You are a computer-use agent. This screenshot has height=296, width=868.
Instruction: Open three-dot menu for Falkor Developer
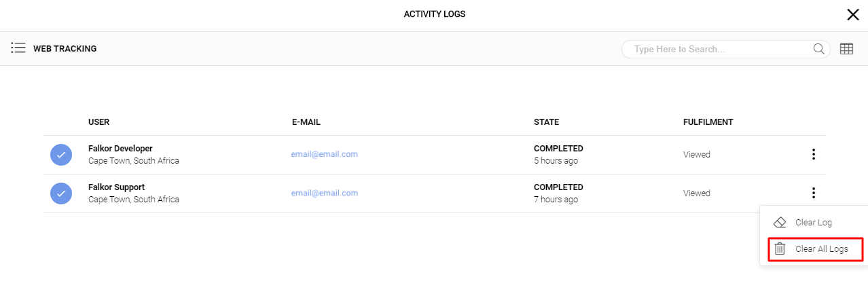pos(813,155)
